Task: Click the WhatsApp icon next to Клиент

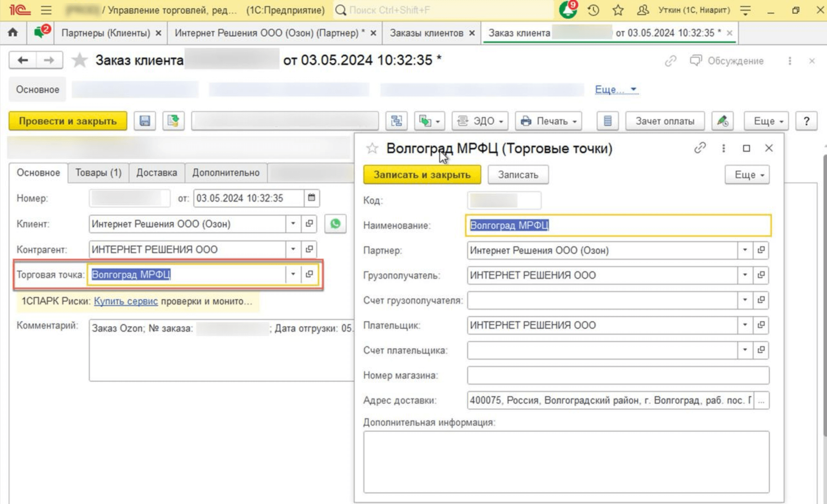Action: pos(335,224)
